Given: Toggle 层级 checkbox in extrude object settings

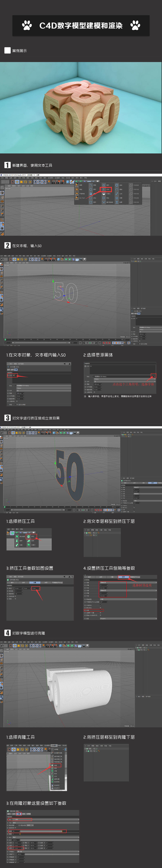Looking at the screenshot, I should pos(15,599).
